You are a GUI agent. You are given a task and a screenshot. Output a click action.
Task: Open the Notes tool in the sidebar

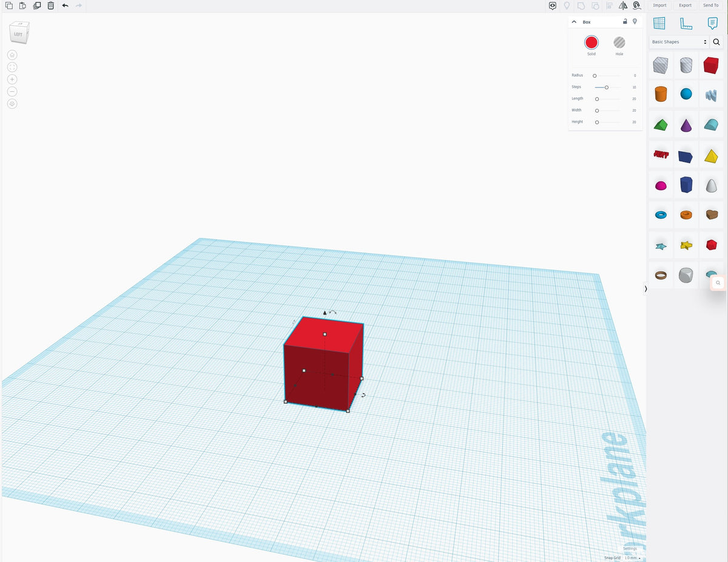(711, 24)
